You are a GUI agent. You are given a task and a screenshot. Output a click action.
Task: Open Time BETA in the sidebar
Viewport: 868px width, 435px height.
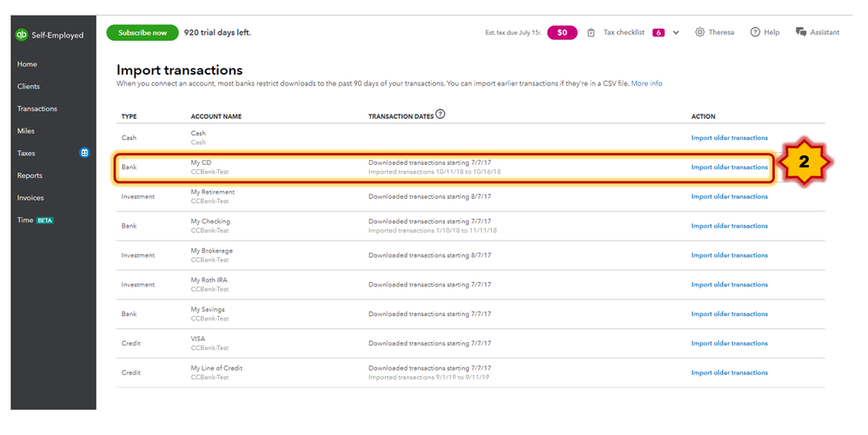35,221
